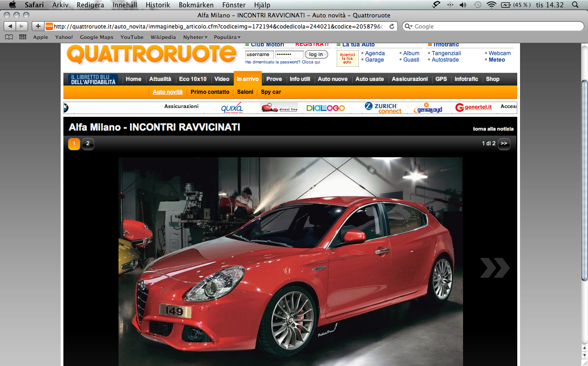This screenshot has width=588, height=366.
Task: Go to gallery page 2
Action: pyautogui.click(x=88, y=144)
